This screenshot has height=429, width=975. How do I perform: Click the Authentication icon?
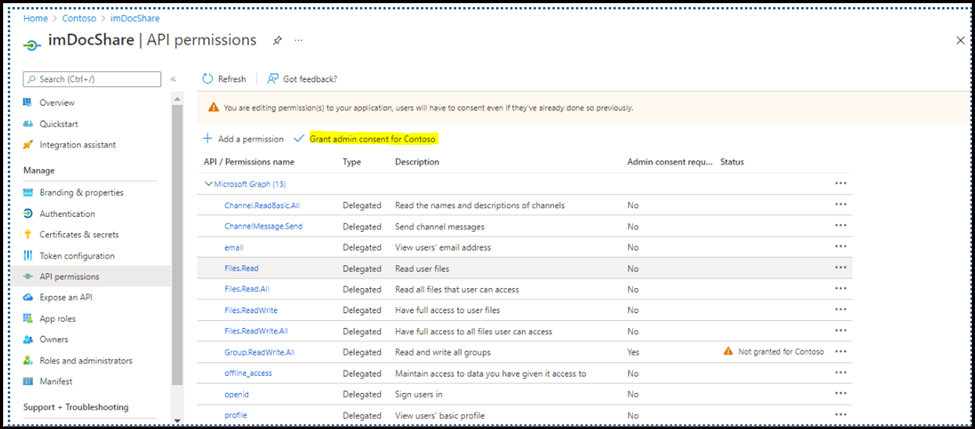[x=27, y=214]
